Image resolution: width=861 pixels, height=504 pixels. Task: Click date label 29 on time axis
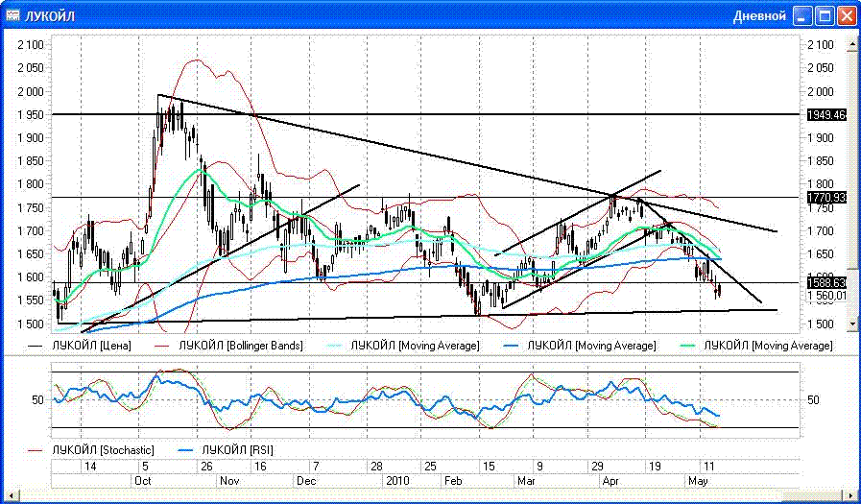tap(597, 467)
